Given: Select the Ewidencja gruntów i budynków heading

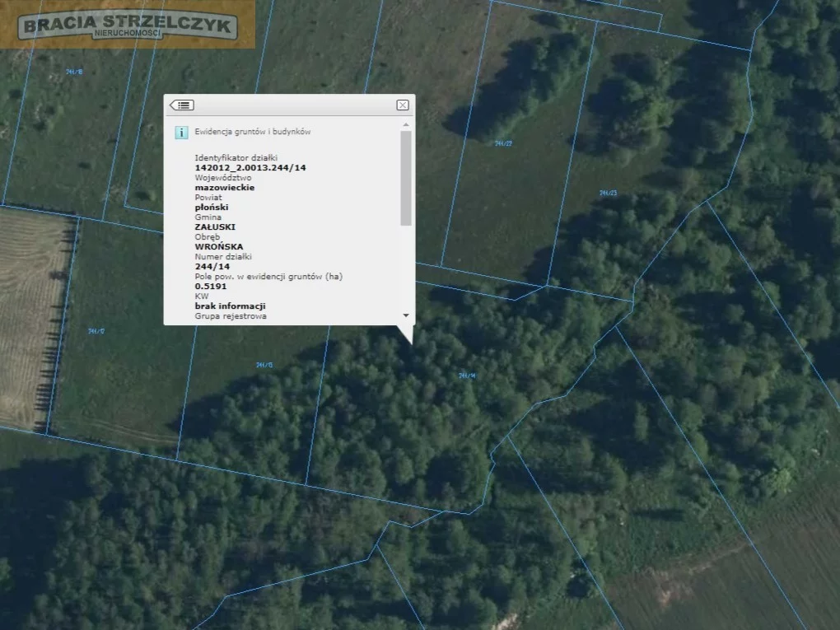Looking at the screenshot, I should tap(253, 132).
